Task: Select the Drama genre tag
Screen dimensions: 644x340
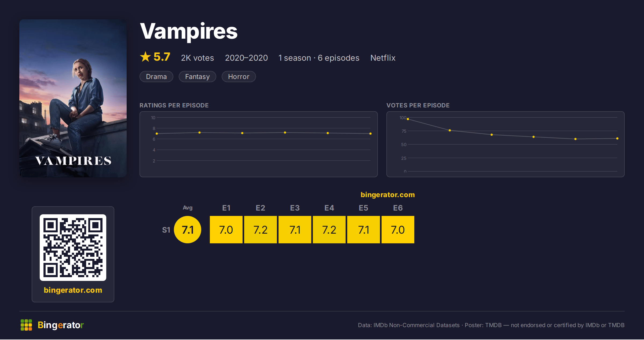Action: (x=156, y=77)
